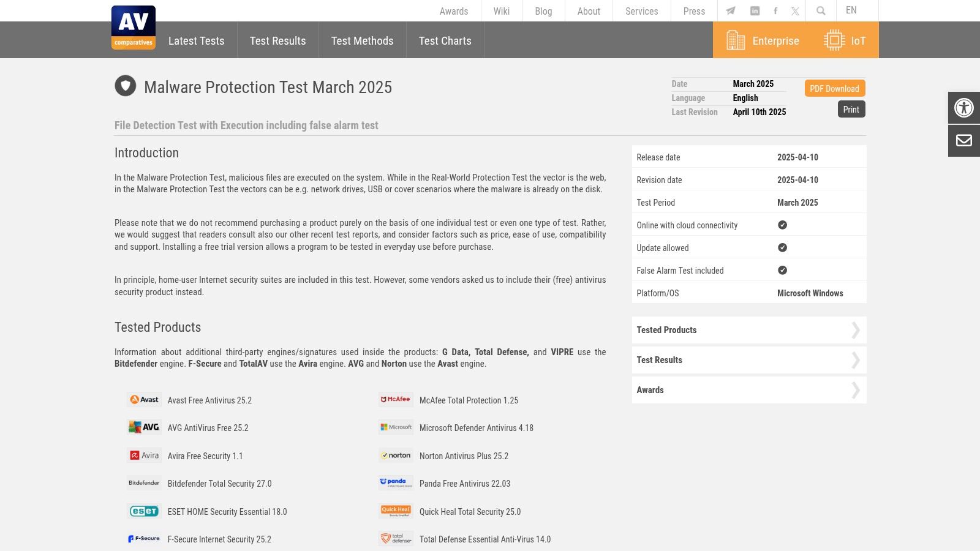The height and width of the screenshot is (551, 980).
Task: Select Norton Antivirus Plus 25.2
Action: coord(464,456)
